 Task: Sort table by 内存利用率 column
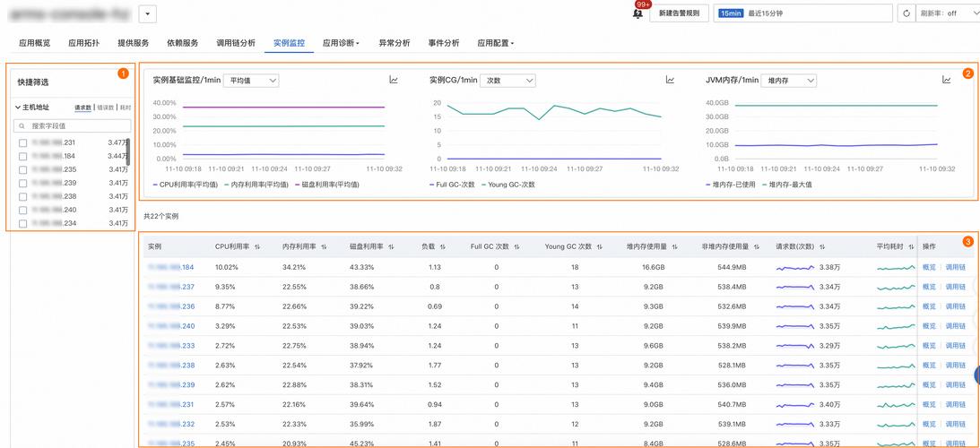tap(324, 246)
